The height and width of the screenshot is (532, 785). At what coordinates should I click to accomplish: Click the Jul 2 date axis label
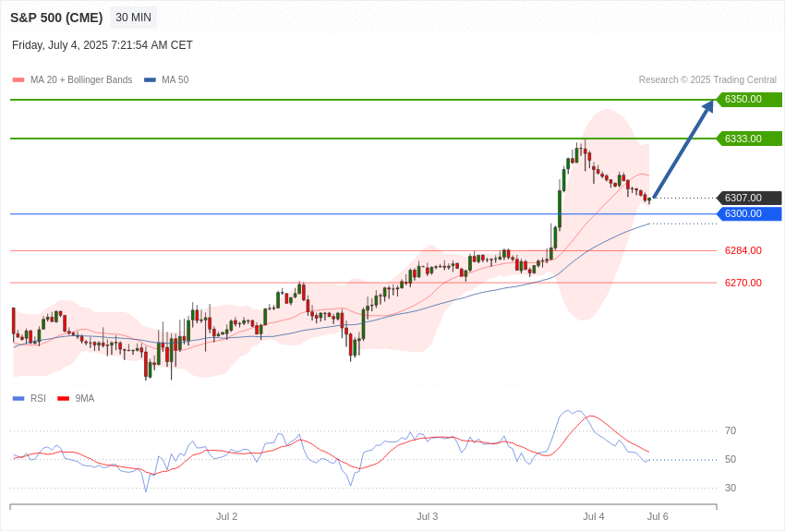point(227,516)
